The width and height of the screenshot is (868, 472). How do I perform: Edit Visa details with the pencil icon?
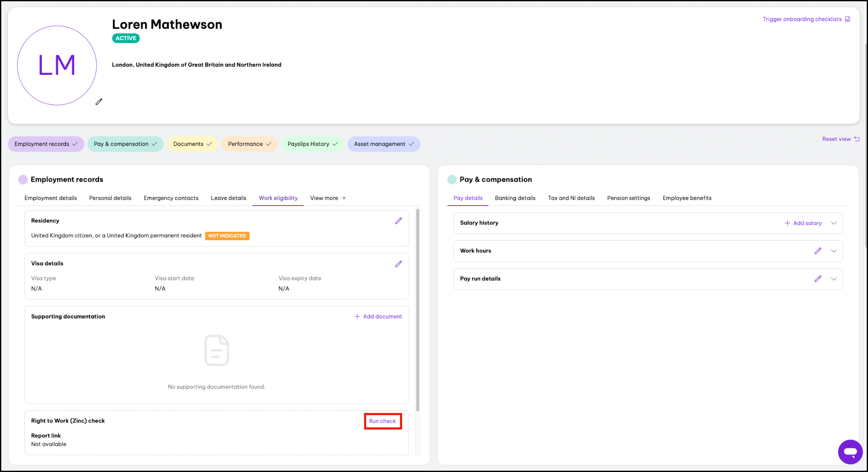[398, 264]
